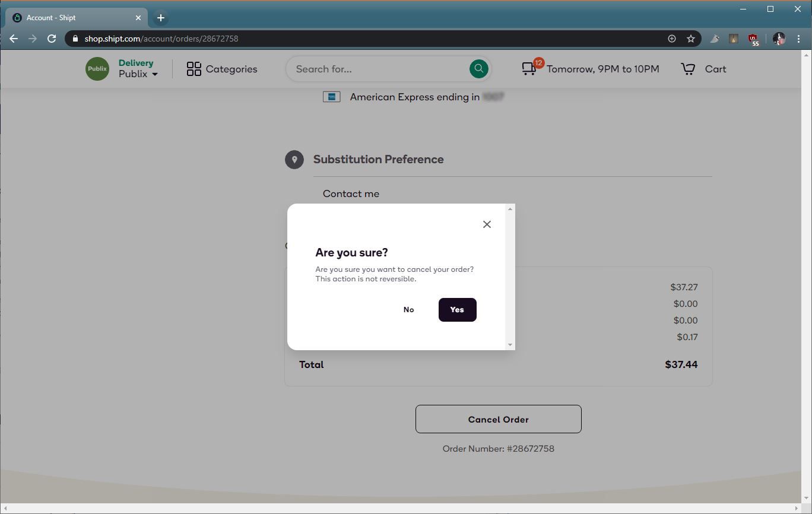Click the Cart label

pos(715,69)
